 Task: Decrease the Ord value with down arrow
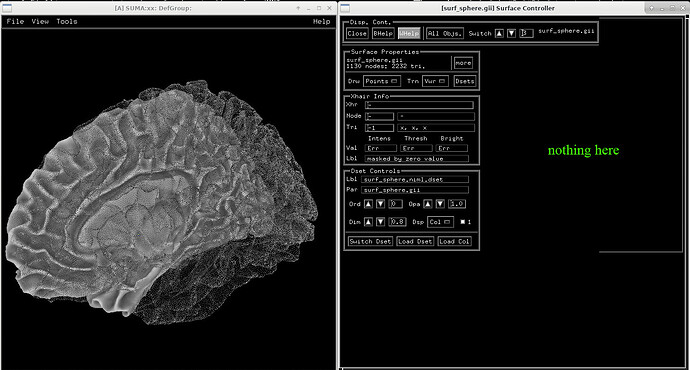coord(381,204)
